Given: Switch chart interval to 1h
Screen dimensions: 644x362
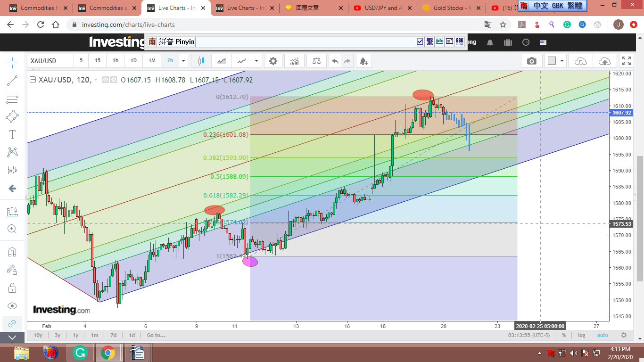Looking at the screenshot, I should [116, 61].
